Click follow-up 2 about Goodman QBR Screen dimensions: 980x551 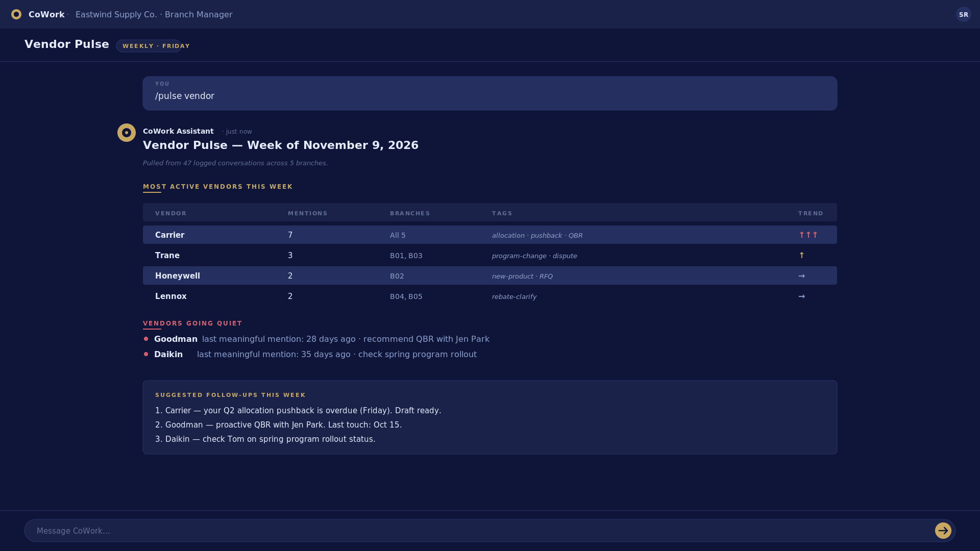pyautogui.click(x=279, y=425)
